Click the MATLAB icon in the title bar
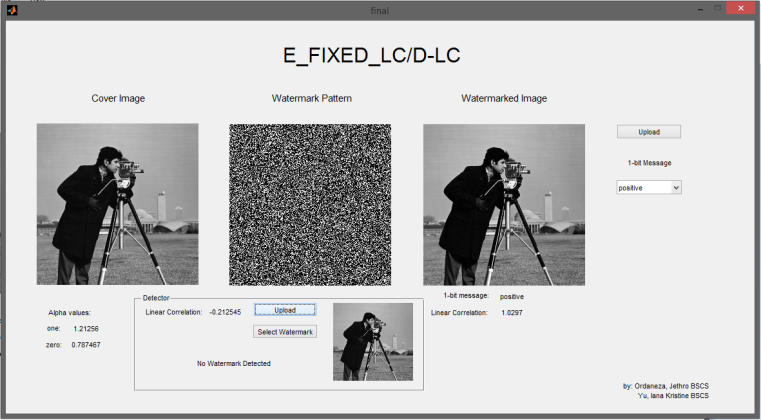 (12, 10)
